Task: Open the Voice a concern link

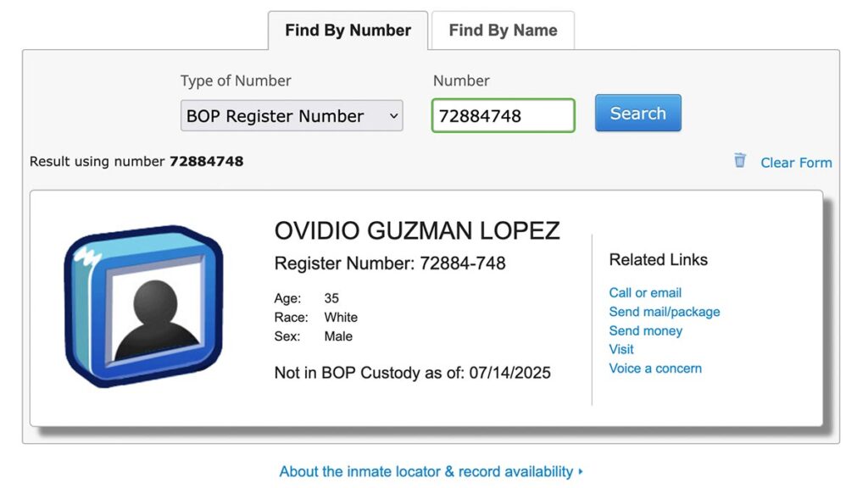Action: point(655,369)
